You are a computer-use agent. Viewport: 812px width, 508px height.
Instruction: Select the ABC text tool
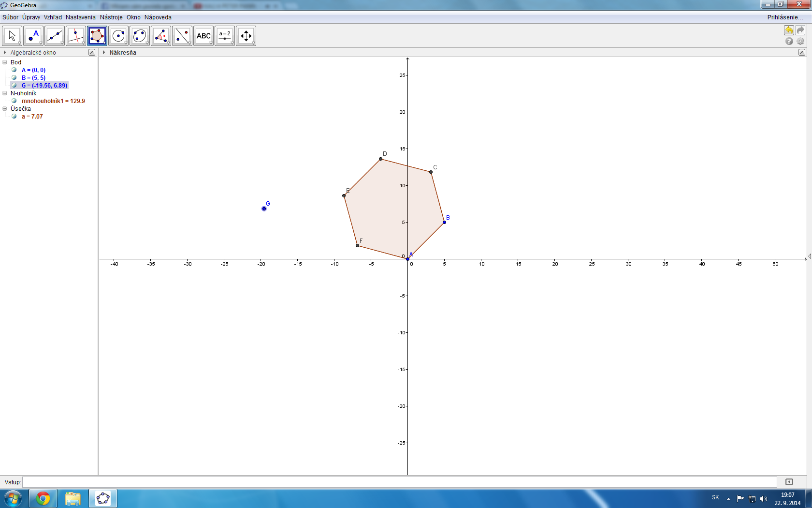click(x=203, y=36)
